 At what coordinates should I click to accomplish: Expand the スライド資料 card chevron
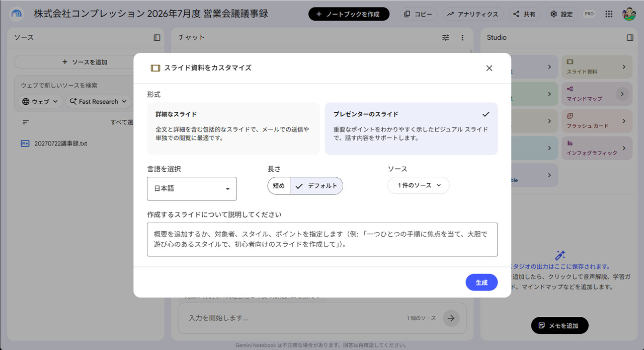[x=624, y=67]
